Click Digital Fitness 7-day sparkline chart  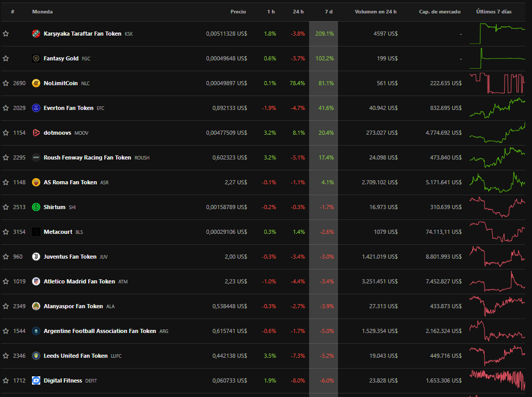click(497, 380)
